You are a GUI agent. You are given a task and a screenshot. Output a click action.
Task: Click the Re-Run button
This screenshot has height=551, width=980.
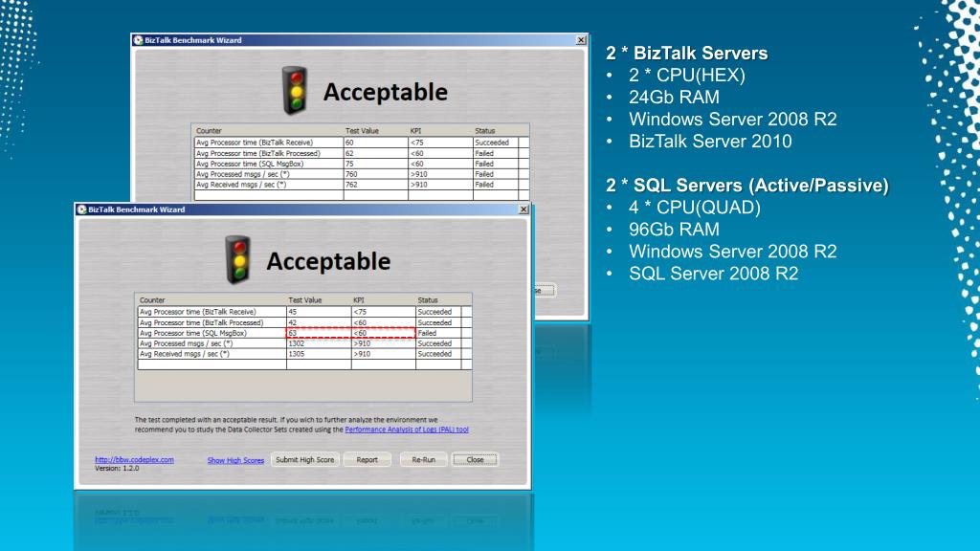pos(423,460)
